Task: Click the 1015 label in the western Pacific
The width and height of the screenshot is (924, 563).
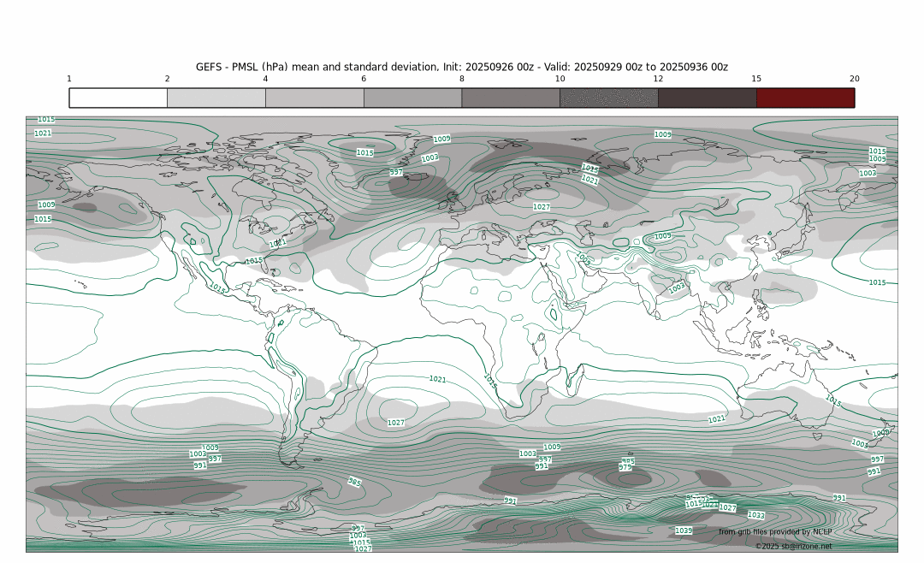Action: click(x=877, y=282)
